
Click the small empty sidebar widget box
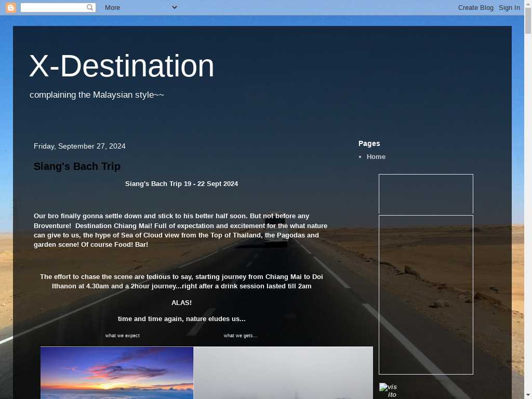point(425,194)
